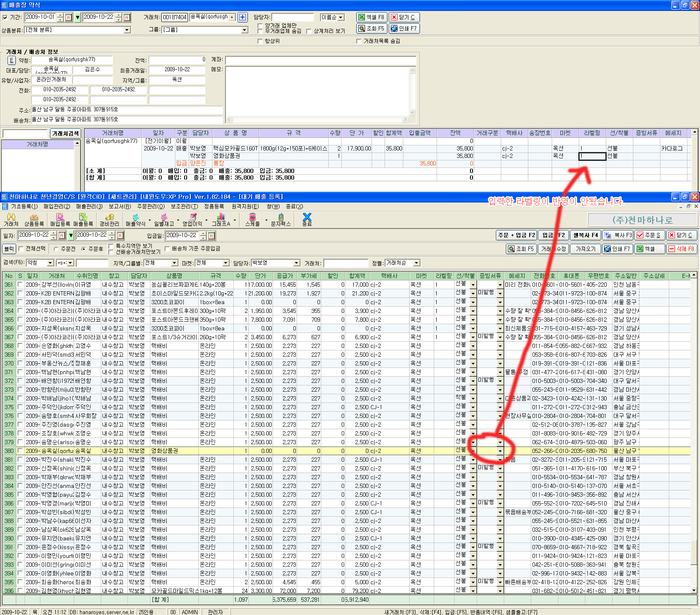Toggle 항상위 always-on-top checkbox
The height and width of the screenshot is (615, 700).
[260, 41]
